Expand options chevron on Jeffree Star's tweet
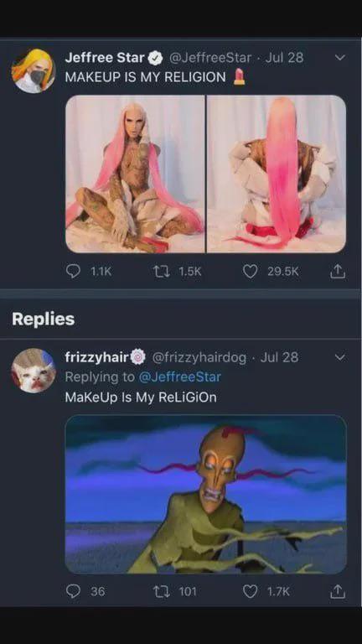362x644 pixels. tap(340, 58)
